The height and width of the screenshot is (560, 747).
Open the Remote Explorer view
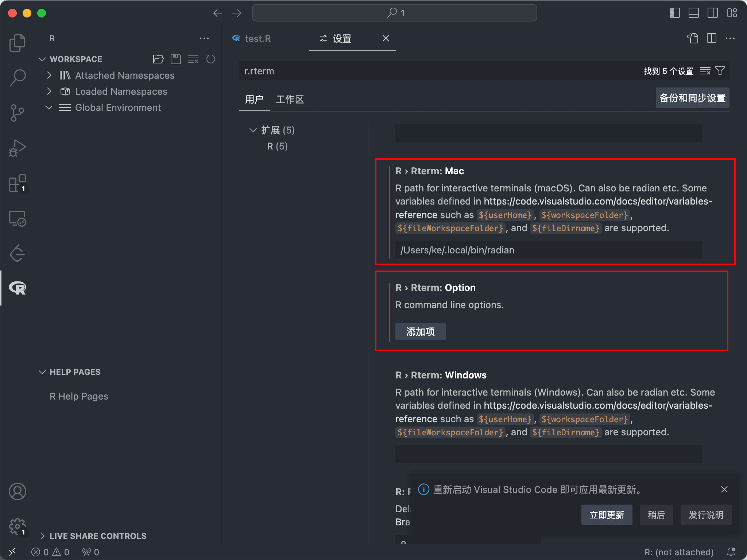click(17, 218)
